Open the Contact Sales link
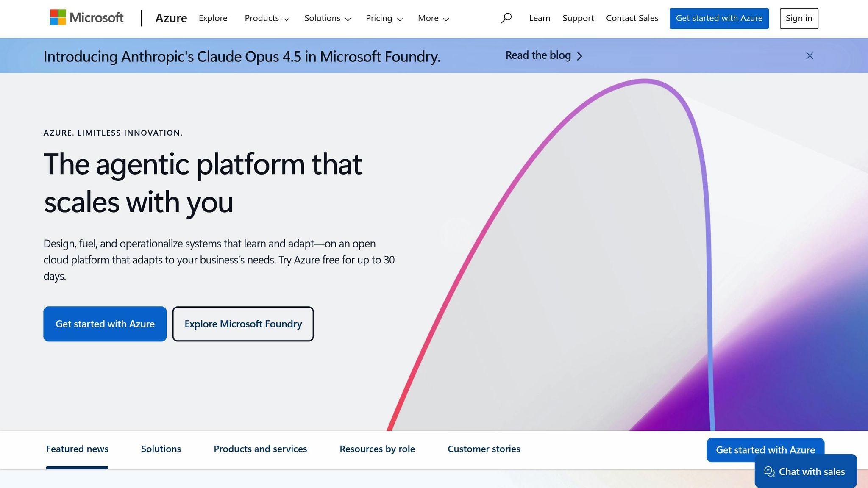Image resolution: width=868 pixels, height=488 pixels. click(632, 18)
